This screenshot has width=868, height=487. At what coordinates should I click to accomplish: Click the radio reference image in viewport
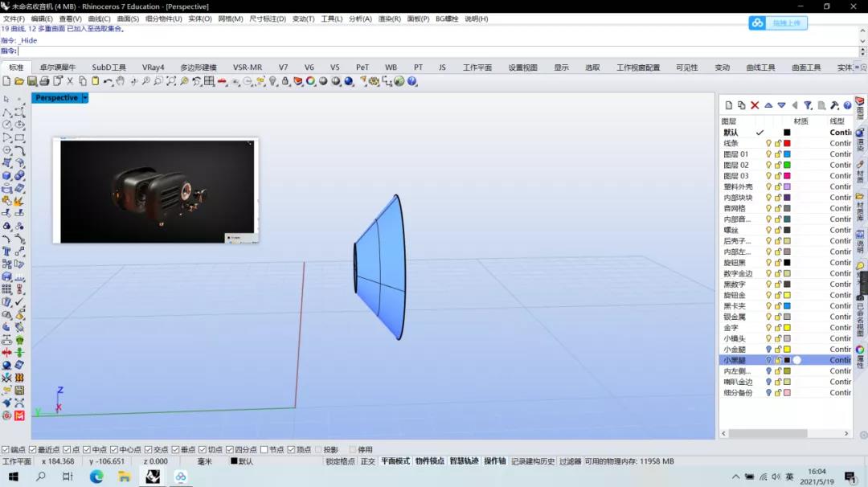(156, 191)
